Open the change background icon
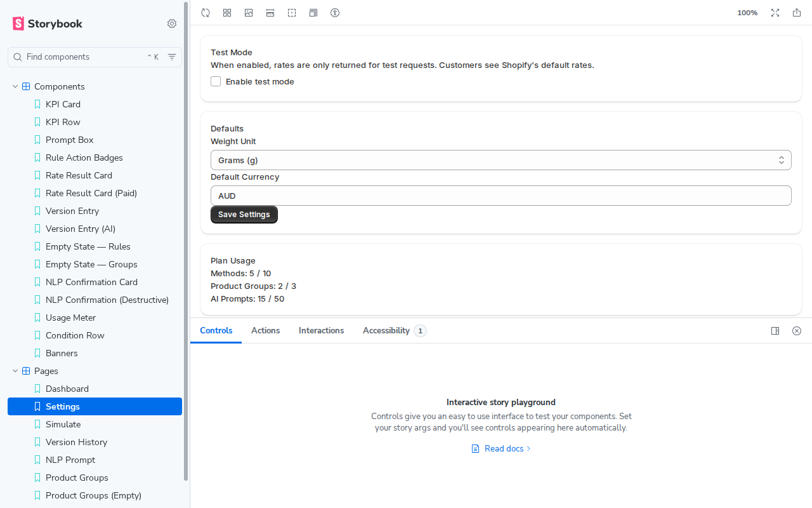812x508 pixels. coord(249,13)
